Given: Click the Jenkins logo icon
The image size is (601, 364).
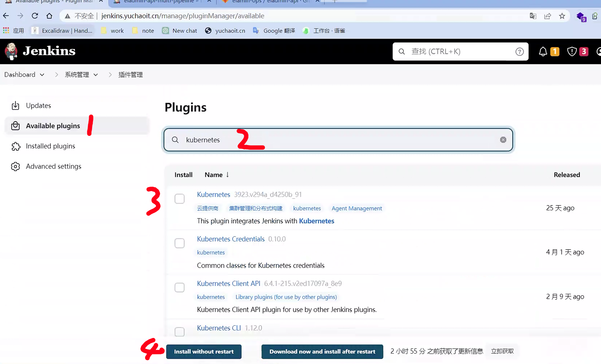Looking at the screenshot, I should [x=11, y=51].
